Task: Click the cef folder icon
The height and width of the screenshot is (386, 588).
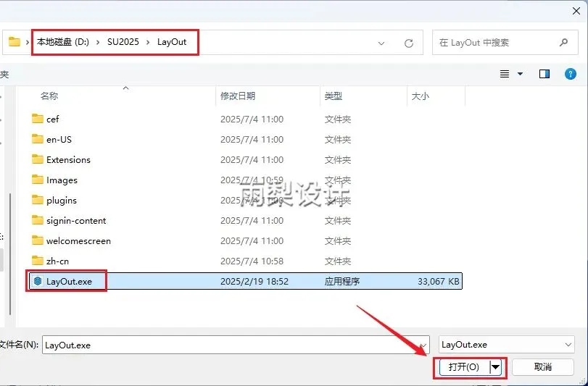Action: pyautogui.click(x=37, y=119)
